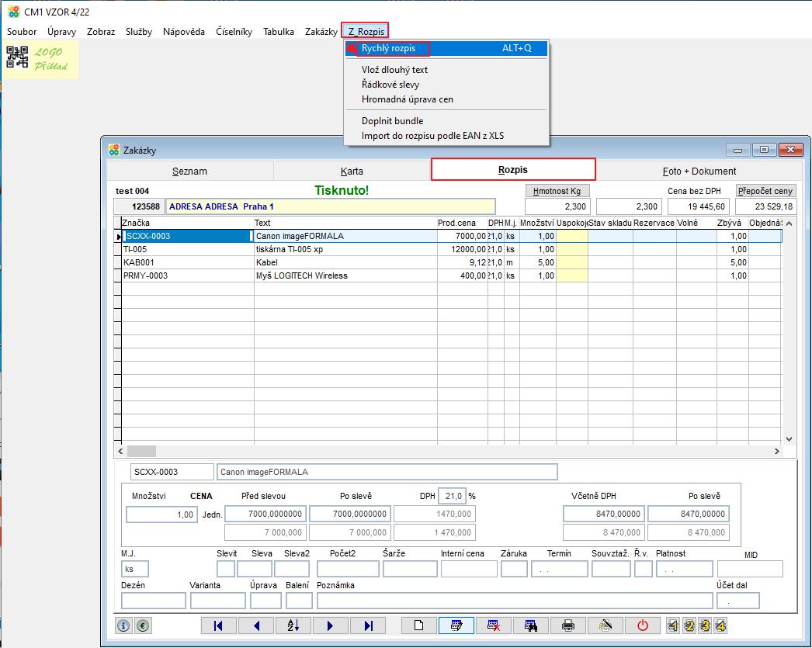Open search with binoculars icon
Screen dimensions: 812x648
tap(531, 625)
